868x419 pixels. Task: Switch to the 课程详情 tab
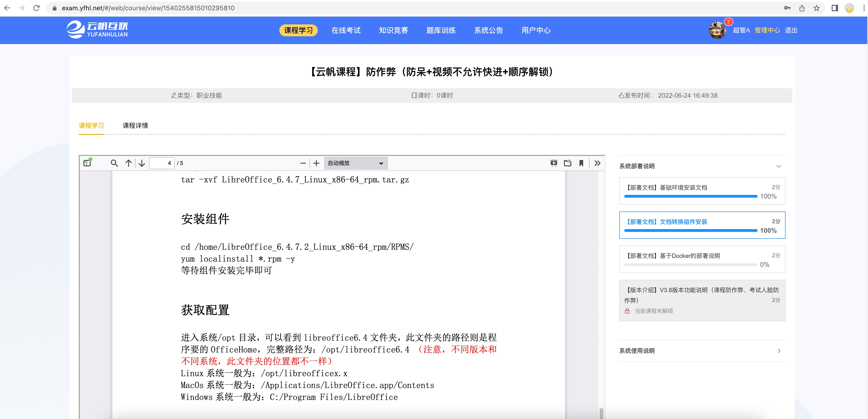(135, 126)
